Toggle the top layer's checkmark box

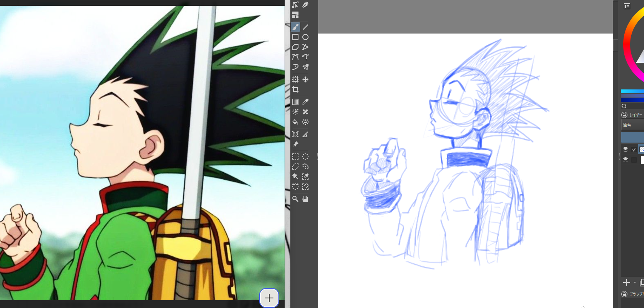(634, 150)
